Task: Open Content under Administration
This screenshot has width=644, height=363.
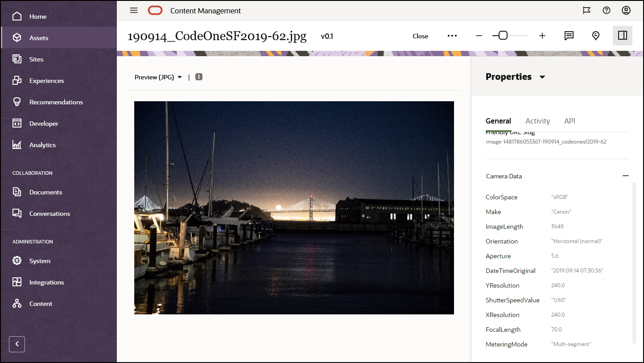Action: [41, 304]
